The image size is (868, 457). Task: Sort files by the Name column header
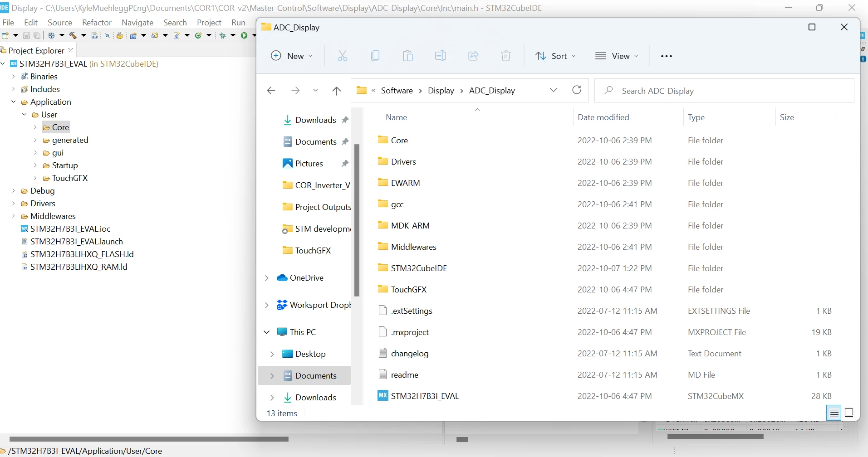pos(396,117)
